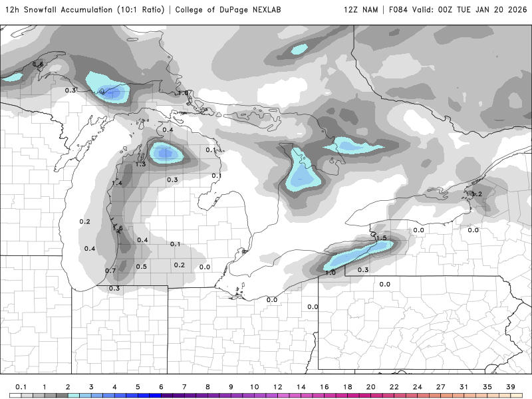Pick the dark purple swatch just after legend label 6

coord(167,396)
